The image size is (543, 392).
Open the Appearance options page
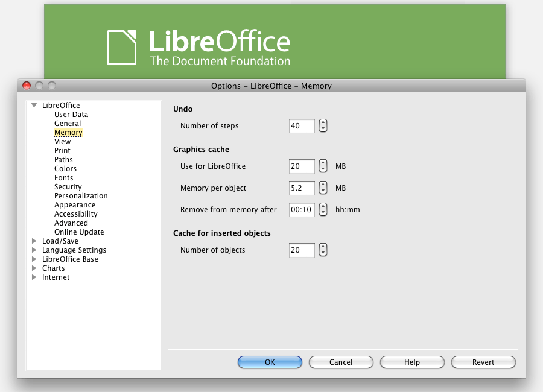coord(75,204)
